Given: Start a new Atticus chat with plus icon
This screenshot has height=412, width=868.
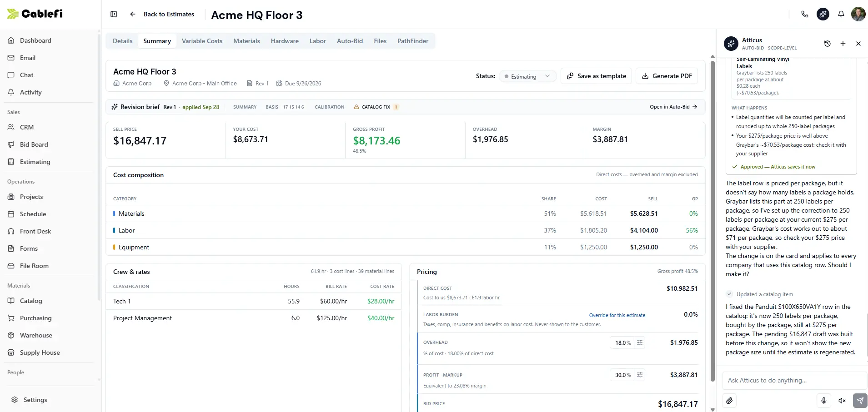Looking at the screenshot, I should tap(843, 44).
